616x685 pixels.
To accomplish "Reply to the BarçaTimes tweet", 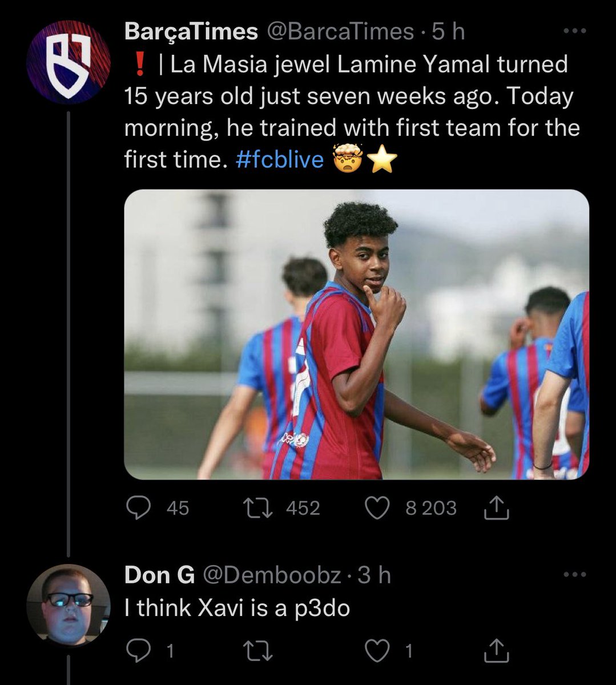I will click(138, 507).
